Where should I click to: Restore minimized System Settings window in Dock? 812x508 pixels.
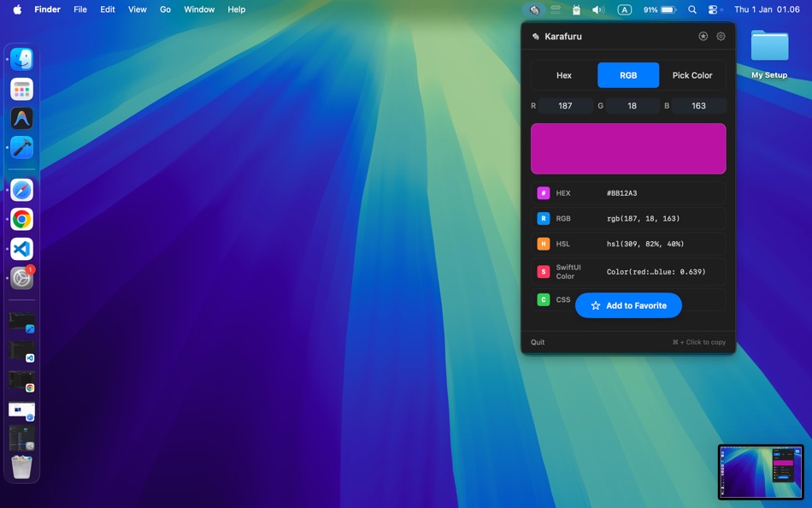21,438
